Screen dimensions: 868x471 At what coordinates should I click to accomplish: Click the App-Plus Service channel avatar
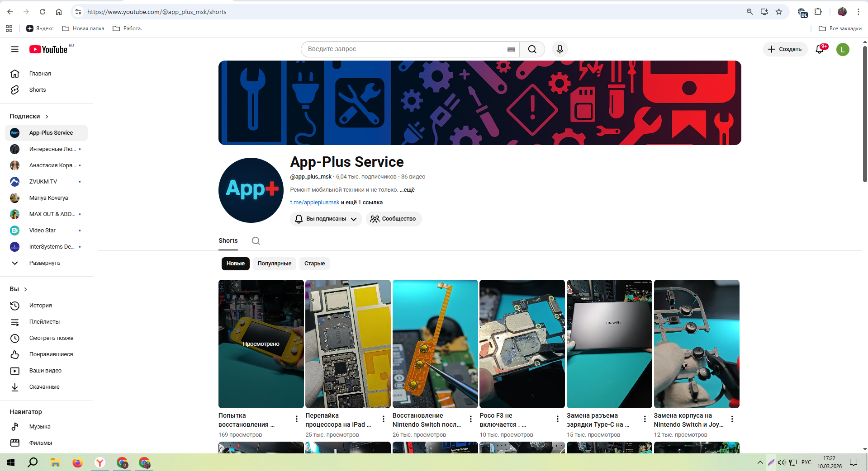tap(251, 190)
